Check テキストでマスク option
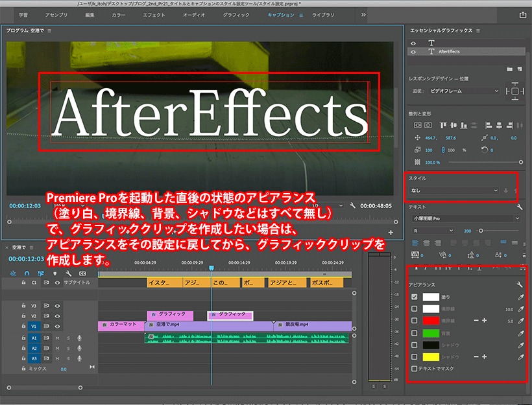 pos(414,369)
